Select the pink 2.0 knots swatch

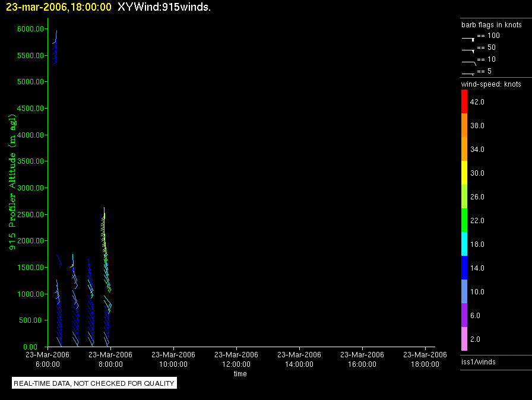tap(464, 339)
